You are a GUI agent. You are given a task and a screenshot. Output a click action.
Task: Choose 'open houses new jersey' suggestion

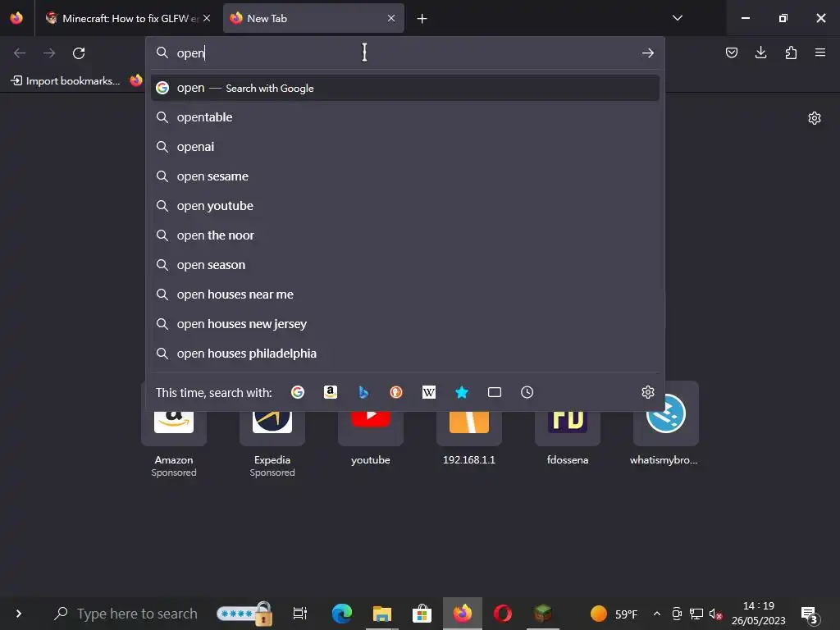[405, 323]
